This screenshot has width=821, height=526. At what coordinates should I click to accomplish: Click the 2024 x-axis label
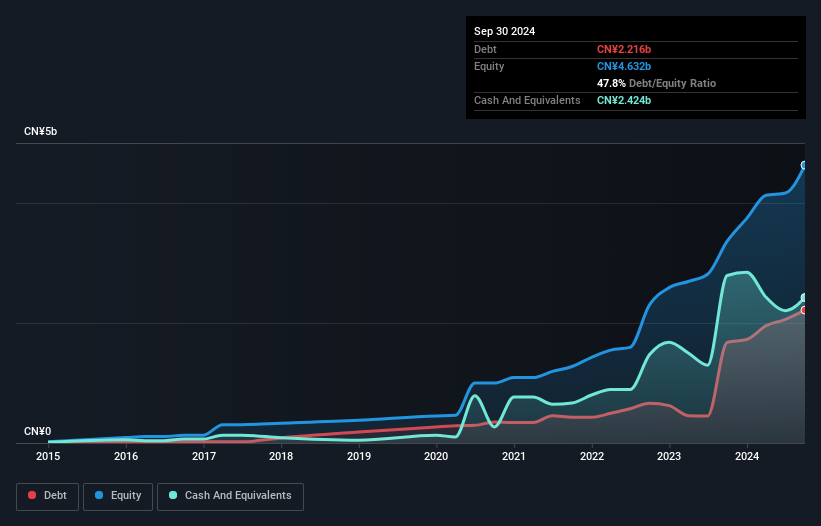pyautogui.click(x=747, y=456)
